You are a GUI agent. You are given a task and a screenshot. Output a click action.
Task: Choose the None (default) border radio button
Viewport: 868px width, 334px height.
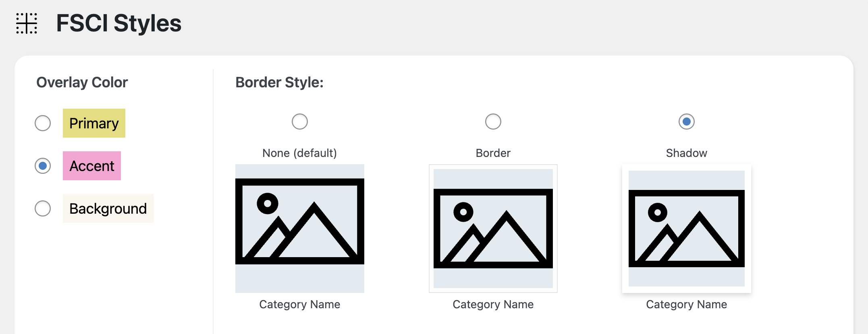[x=300, y=122]
